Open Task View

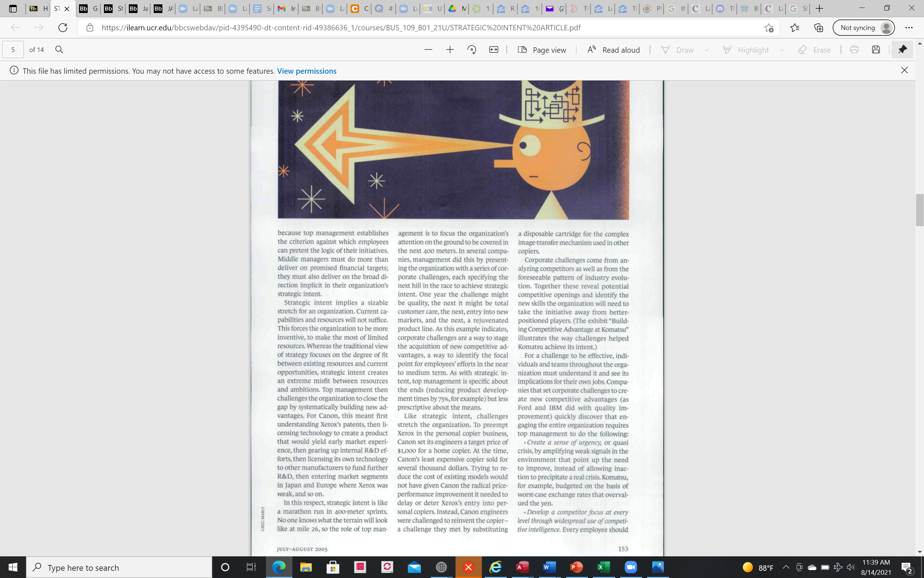pyautogui.click(x=251, y=567)
